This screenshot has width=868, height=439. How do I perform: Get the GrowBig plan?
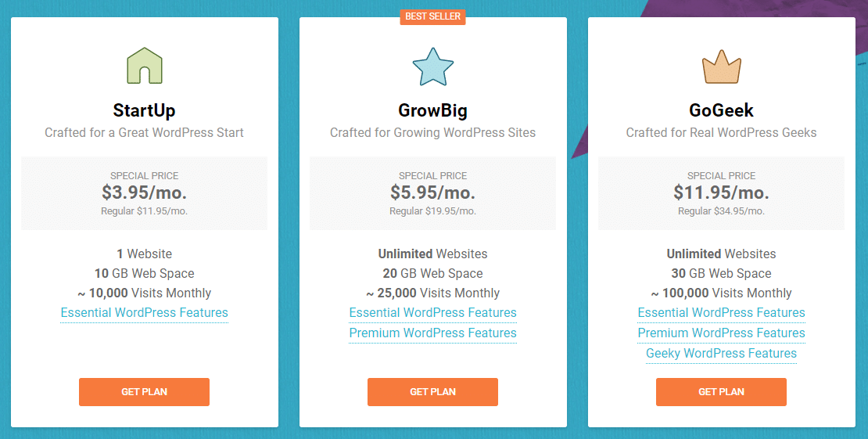click(433, 392)
